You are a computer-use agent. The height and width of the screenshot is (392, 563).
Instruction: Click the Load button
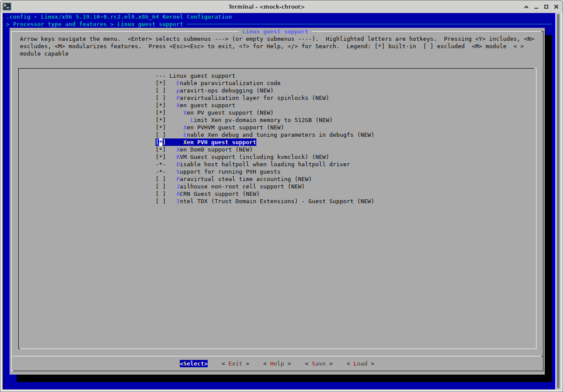[x=361, y=363]
